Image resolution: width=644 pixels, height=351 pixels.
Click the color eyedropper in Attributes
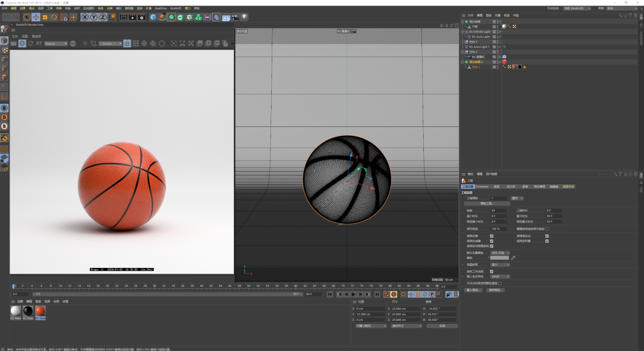513,258
